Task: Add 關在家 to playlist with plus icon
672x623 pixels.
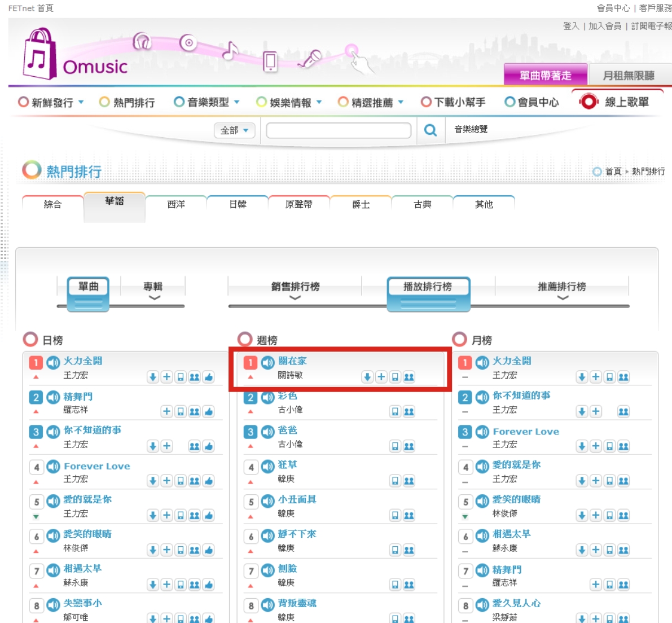Action: tap(381, 377)
